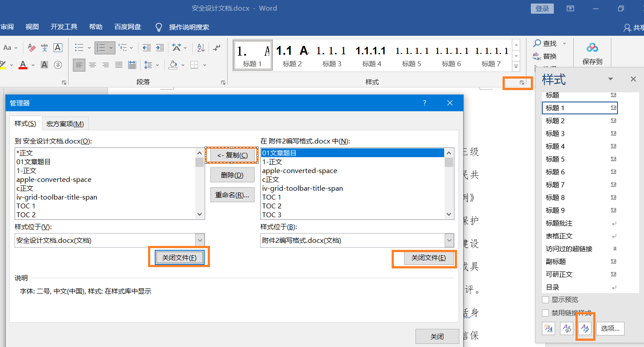644x347 pixels.
Task: Sort text with the A-Z icon
Action: tap(201, 47)
